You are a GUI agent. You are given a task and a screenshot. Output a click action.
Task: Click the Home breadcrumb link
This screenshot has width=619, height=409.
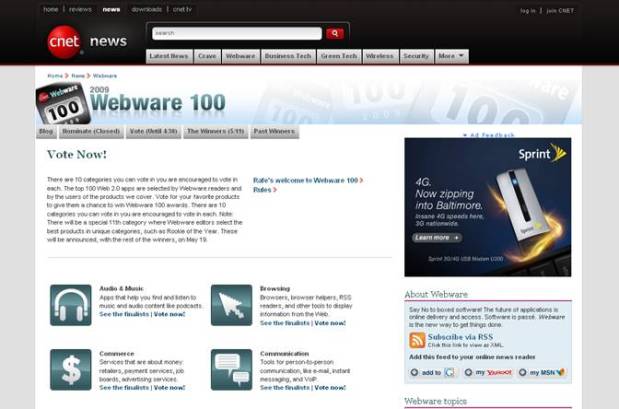[55, 75]
